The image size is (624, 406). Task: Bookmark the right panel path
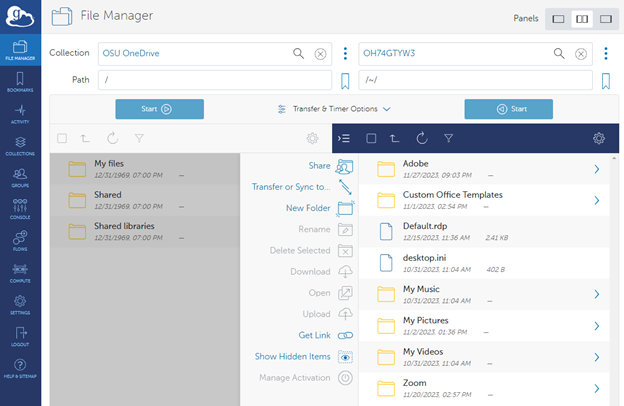[x=606, y=81]
